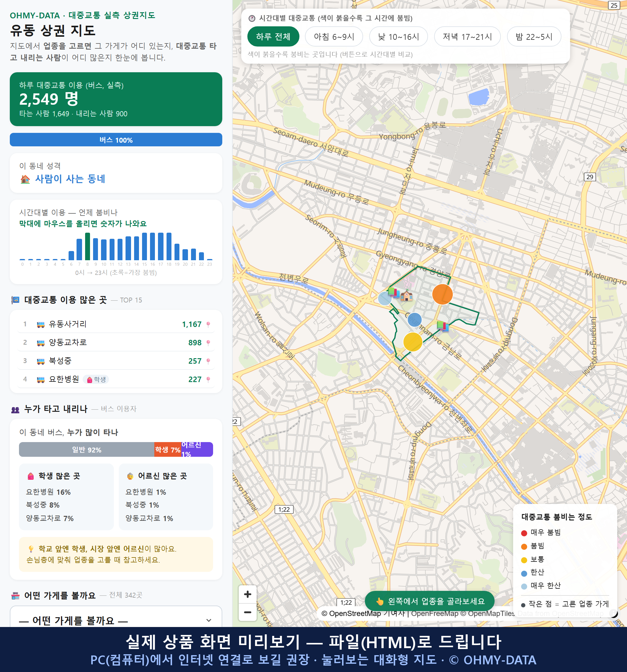The width and height of the screenshot is (627, 672).
Task: Locate 유동사거리 with its pin icon
Action: click(208, 325)
